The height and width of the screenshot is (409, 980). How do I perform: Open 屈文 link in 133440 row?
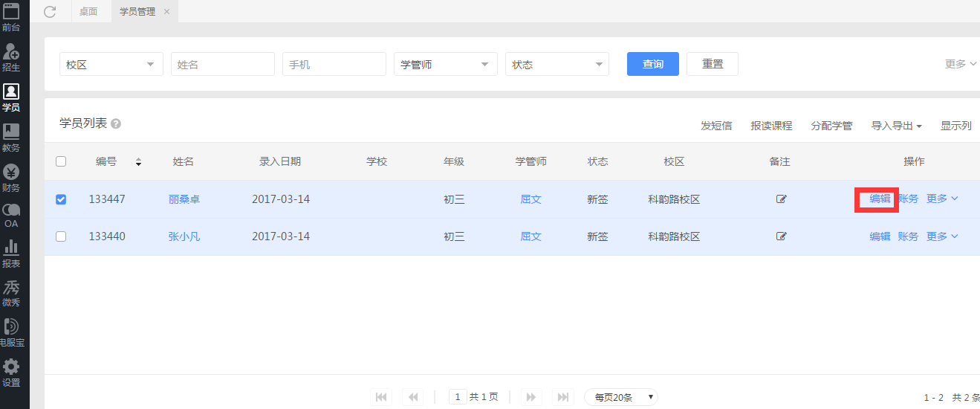[x=530, y=236]
